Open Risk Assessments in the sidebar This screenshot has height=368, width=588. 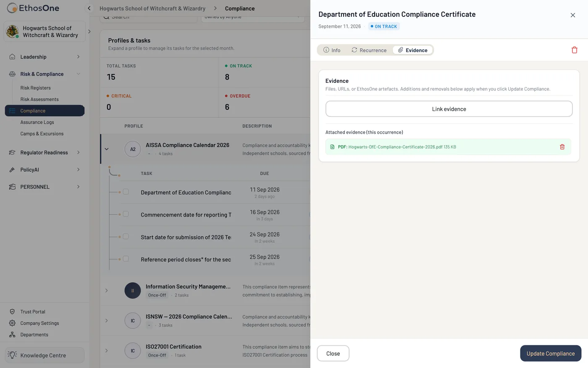(x=39, y=99)
